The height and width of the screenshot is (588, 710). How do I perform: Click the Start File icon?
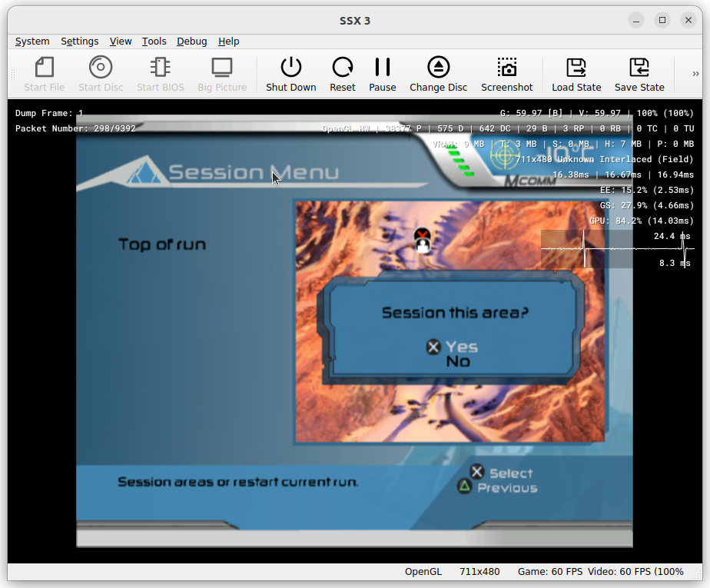coord(44,73)
